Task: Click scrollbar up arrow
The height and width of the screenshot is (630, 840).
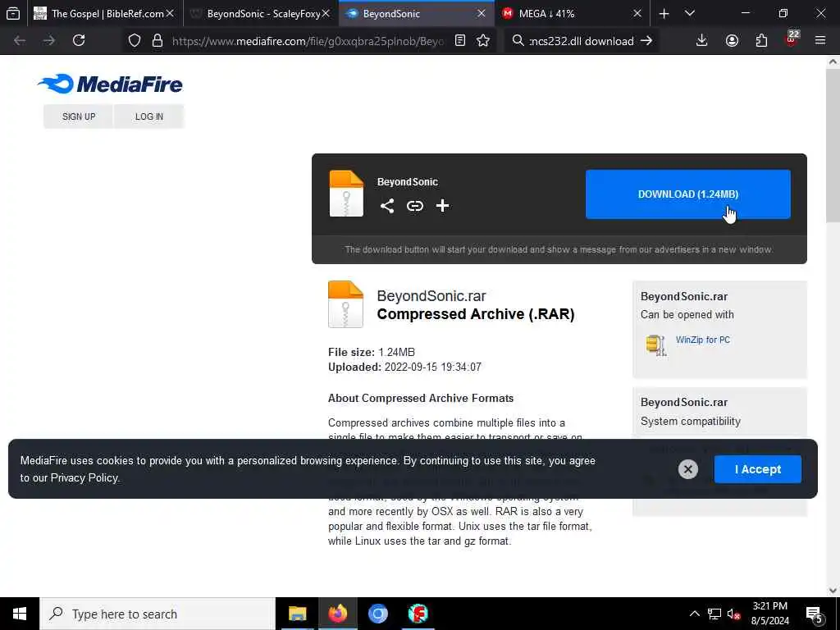Action: tap(833, 62)
